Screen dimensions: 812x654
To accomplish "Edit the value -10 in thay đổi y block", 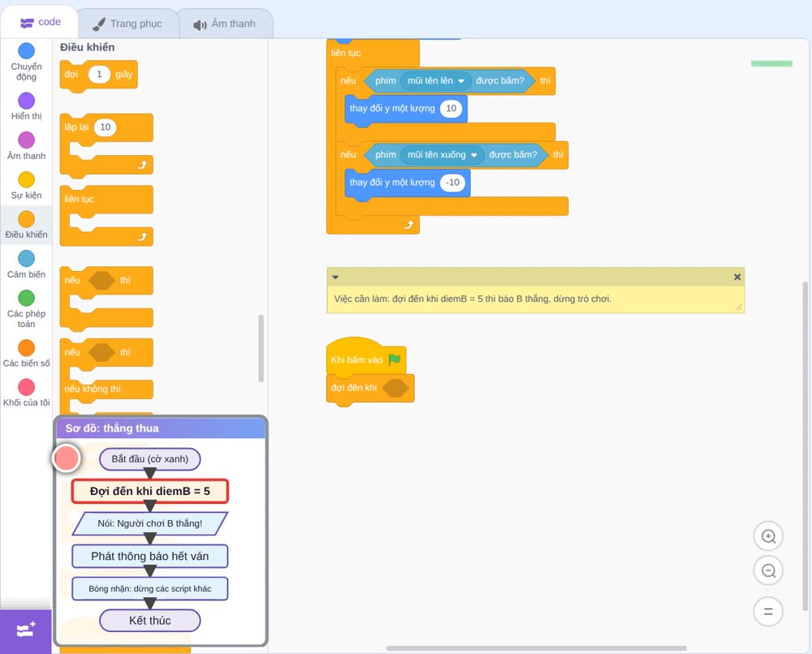I will [x=452, y=182].
